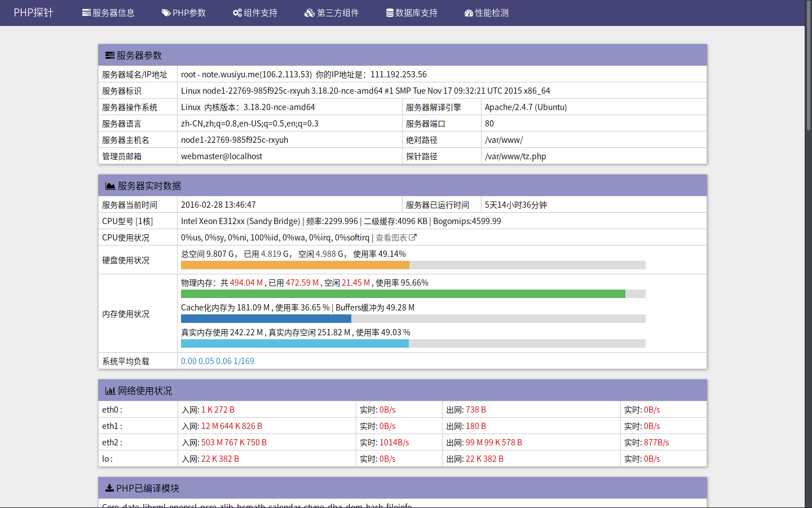Click the 系统平均负载 row label
Image resolution: width=812 pixels, height=508 pixels.
point(126,361)
